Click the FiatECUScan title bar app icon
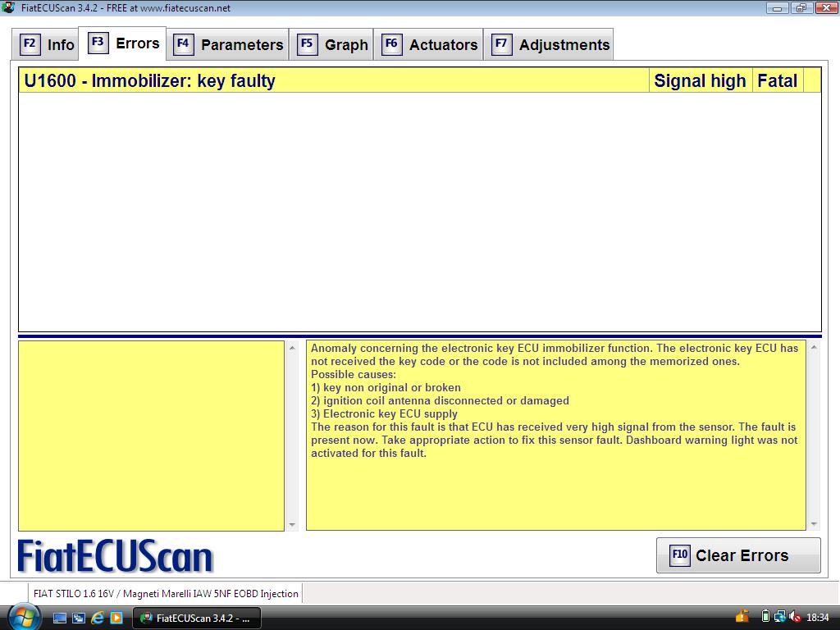The width and height of the screenshot is (840, 630). (8, 7)
